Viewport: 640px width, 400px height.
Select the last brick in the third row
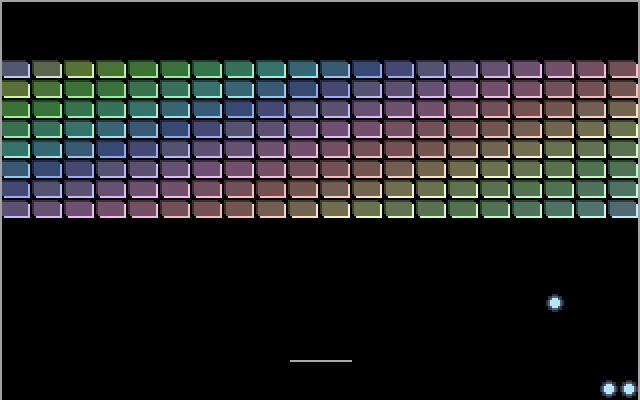pyautogui.click(x=623, y=109)
